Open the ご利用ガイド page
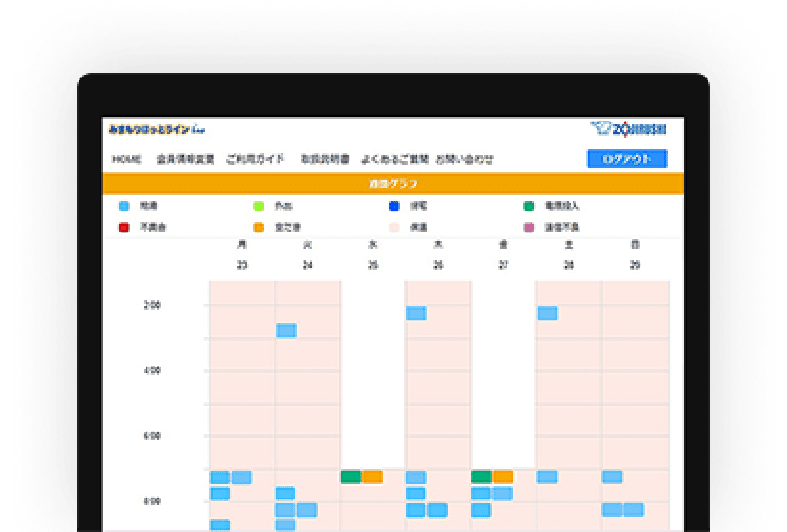The width and height of the screenshot is (787, 532). (x=256, y=159)
